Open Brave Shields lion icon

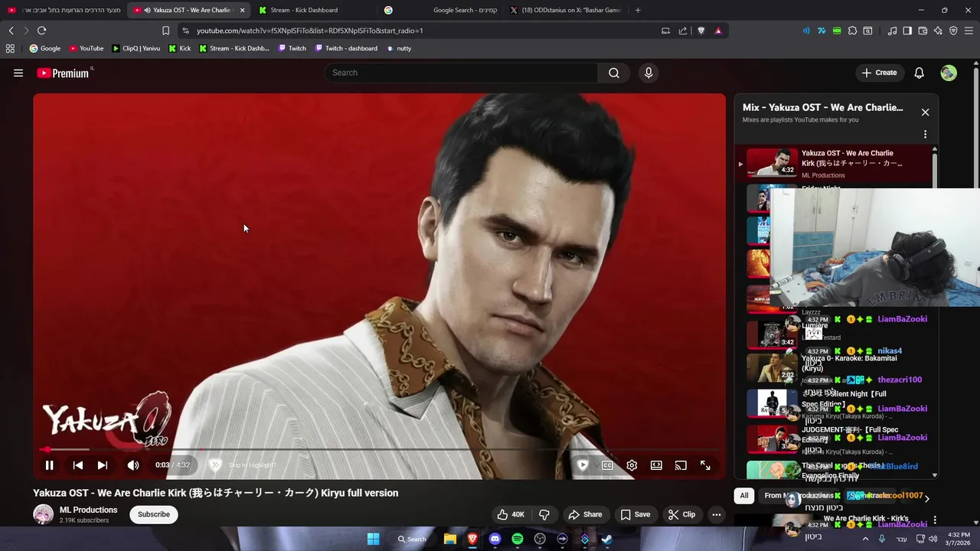701,31
